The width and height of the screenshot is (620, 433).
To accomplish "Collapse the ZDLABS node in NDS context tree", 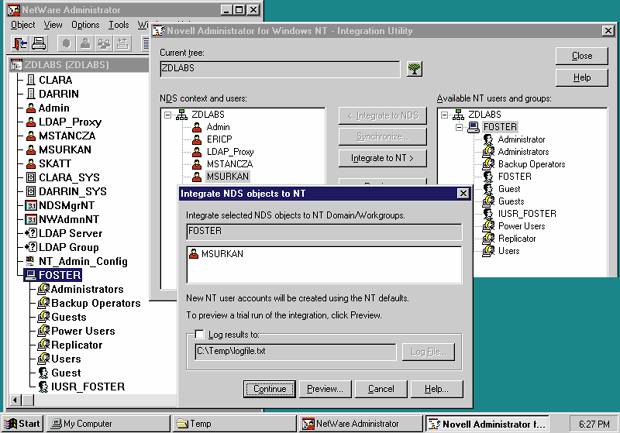I will 169,115.
